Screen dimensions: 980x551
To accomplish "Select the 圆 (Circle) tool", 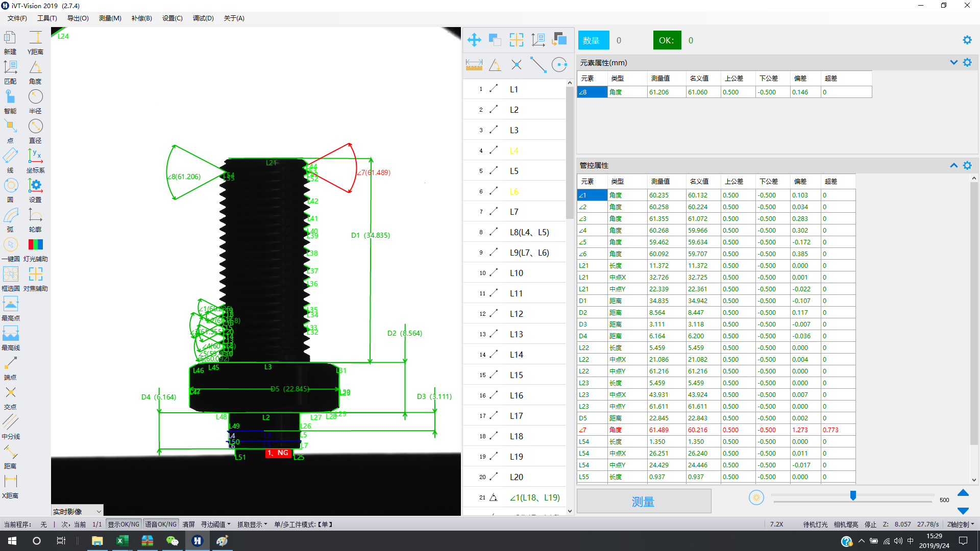I will pos(10,186).
